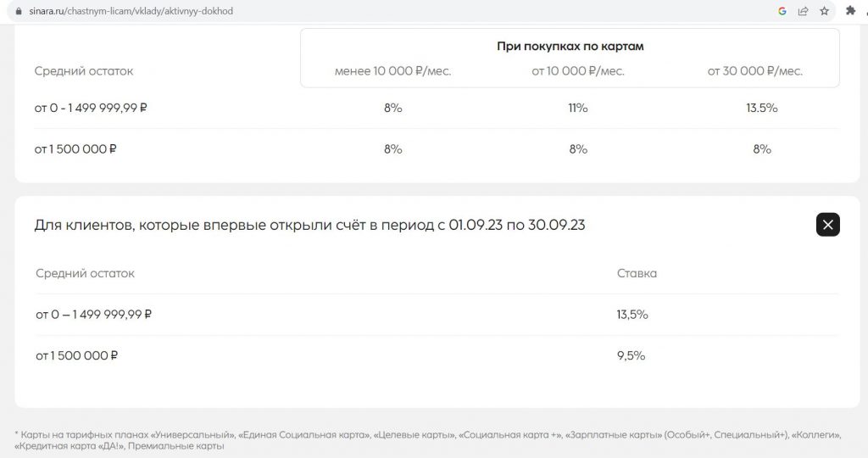Open the Google icon in address bar

coord(782,11)
